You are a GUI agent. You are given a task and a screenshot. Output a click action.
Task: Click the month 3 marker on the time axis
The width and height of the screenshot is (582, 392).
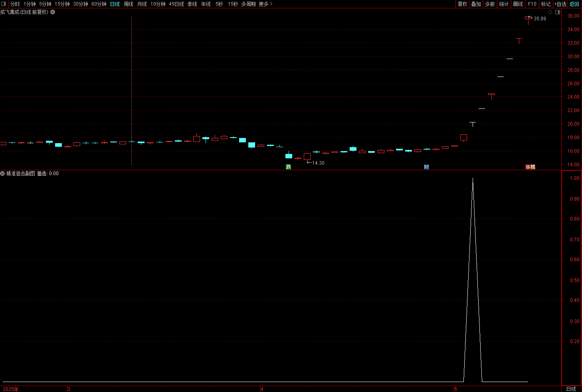click(x=69, y=389)
